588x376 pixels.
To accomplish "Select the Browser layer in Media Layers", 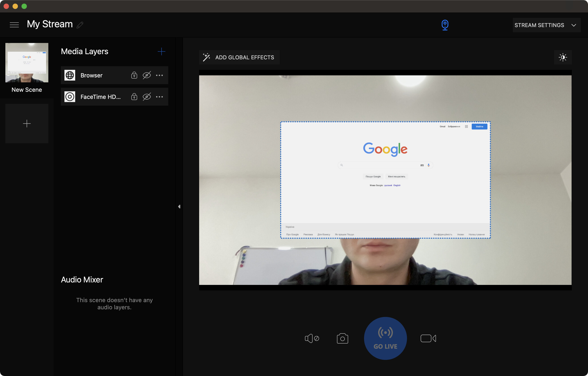I will [91, 75].
